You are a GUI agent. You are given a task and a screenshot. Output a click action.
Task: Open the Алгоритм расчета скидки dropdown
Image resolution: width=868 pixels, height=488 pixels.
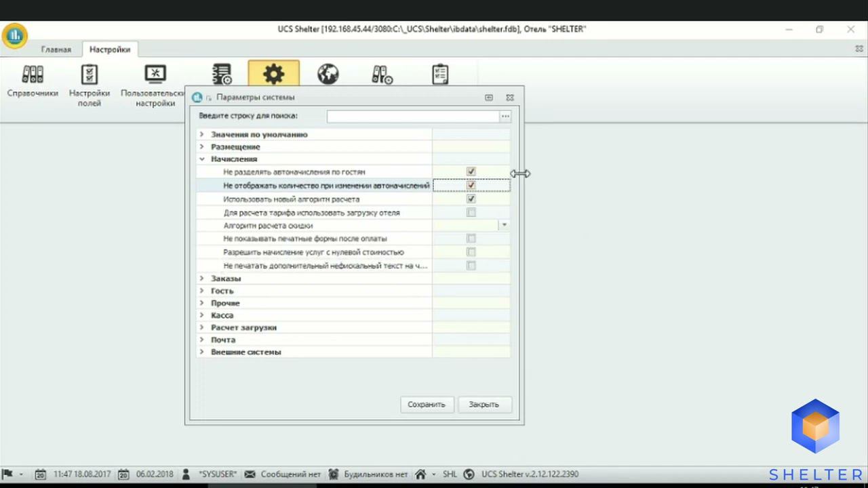pos(504,225)
